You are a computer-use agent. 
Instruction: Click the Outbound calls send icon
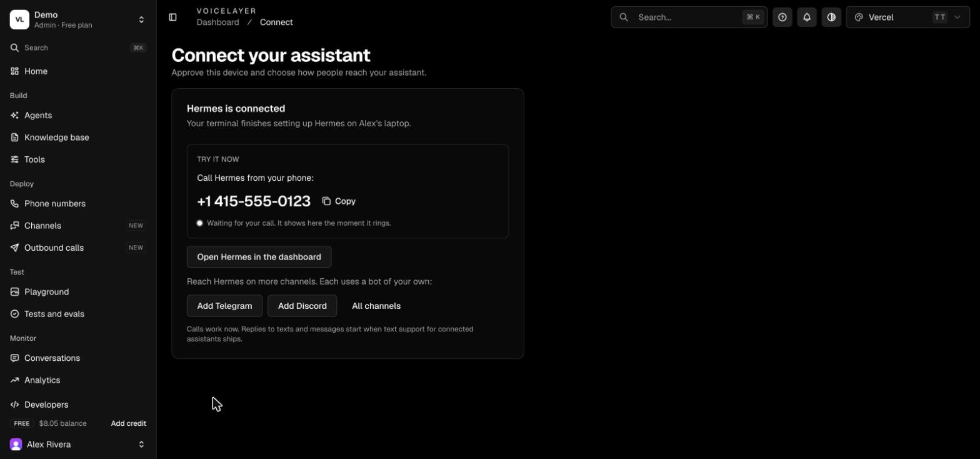(14, 248)
